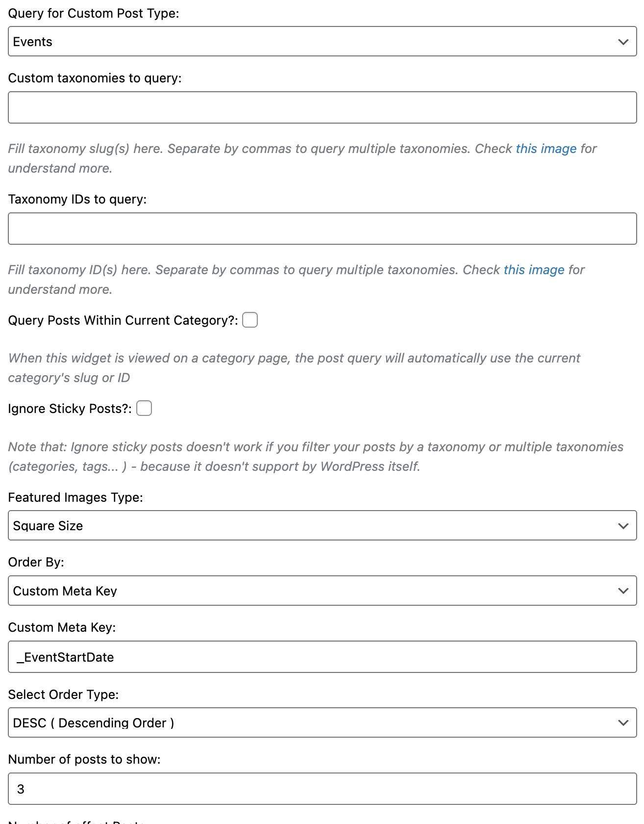Screen dimensions: 644x824
Task: Focus the Custom taxonomies to query field
Action: point(322,107)
